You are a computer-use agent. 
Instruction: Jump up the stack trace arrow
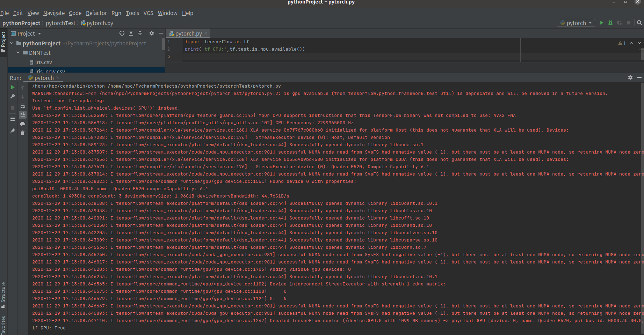(23, 87)
